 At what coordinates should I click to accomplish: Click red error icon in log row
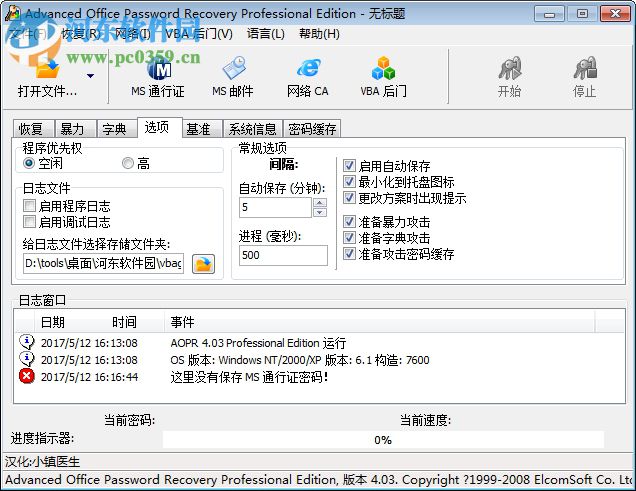coord(27,376)
